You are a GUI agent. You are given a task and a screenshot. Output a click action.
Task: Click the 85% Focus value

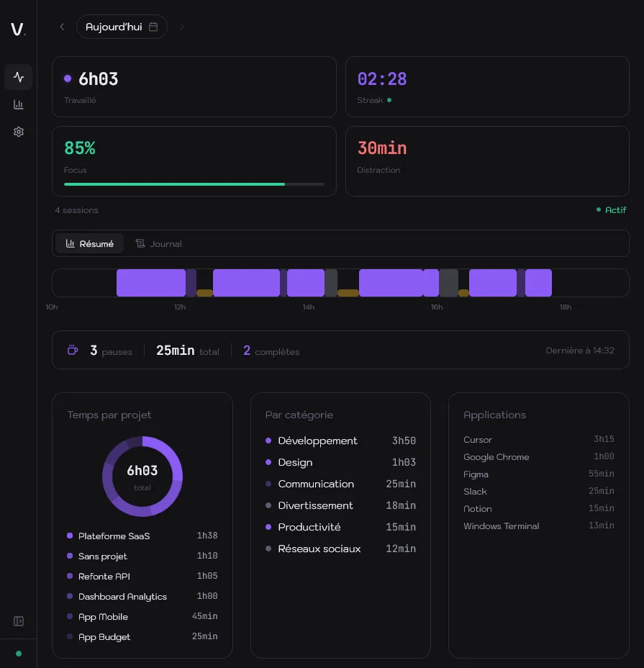(80, 148)
